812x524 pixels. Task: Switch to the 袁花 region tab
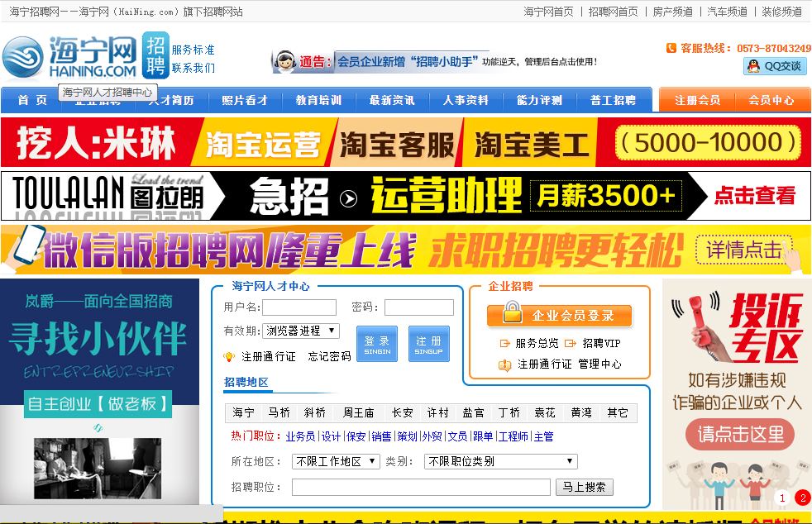point(545,412)
